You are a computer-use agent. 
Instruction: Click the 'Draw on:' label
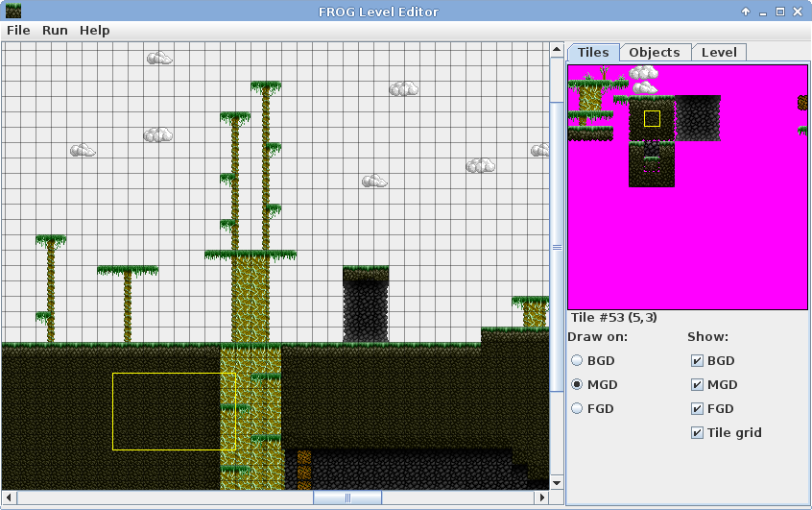597,337
